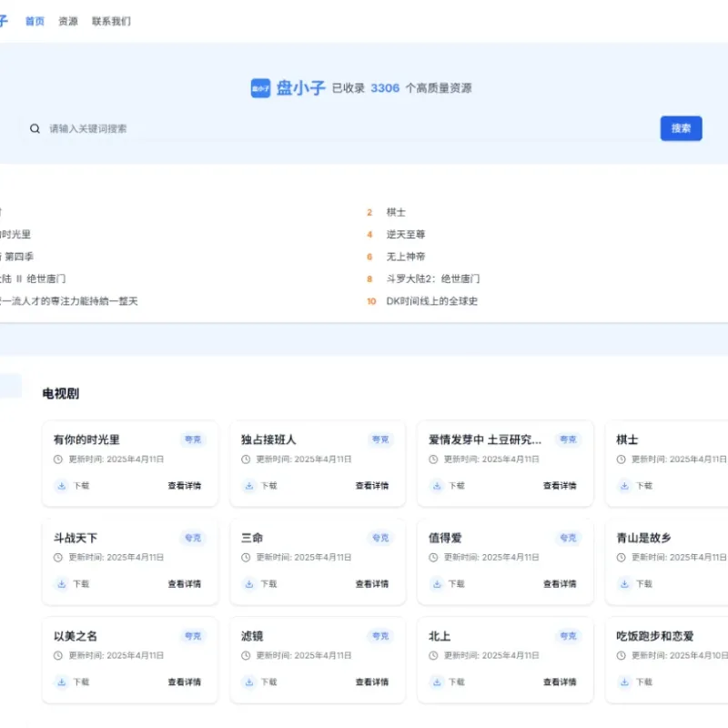The width and height of the screenshot is (728, 728).
Task: View details of 滤镜
Action: [372, 682]
